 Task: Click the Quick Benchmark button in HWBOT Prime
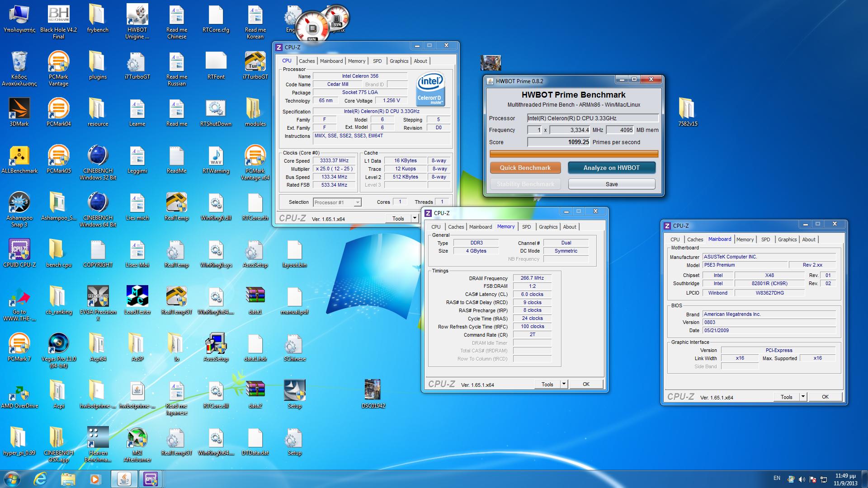coord(525,168)
